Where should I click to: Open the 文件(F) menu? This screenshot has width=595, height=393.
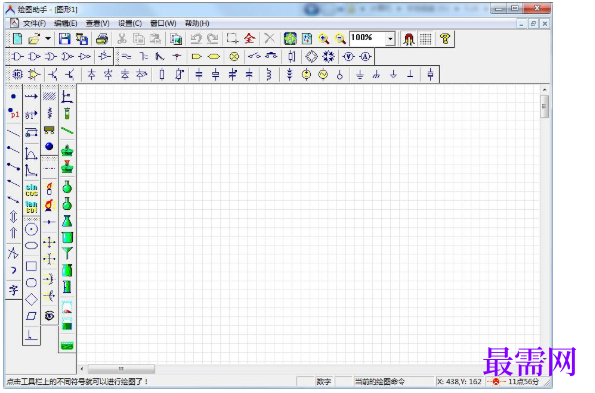34,24
